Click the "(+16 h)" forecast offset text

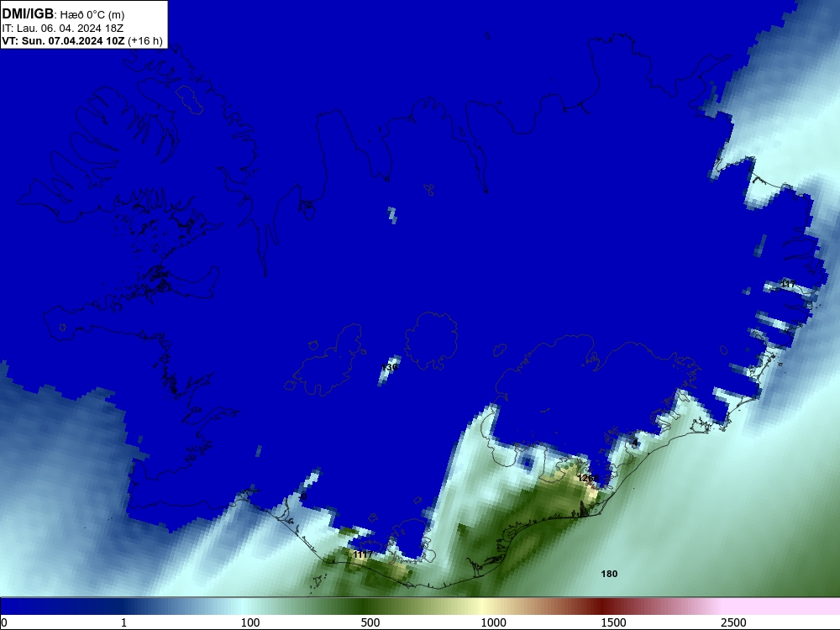point(145,41)
